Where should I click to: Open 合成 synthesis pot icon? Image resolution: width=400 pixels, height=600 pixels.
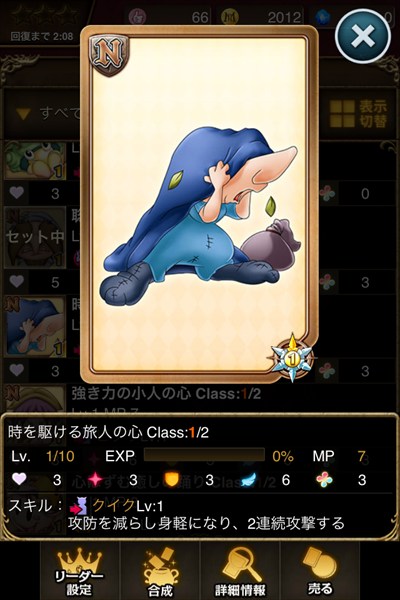point(160,571)
